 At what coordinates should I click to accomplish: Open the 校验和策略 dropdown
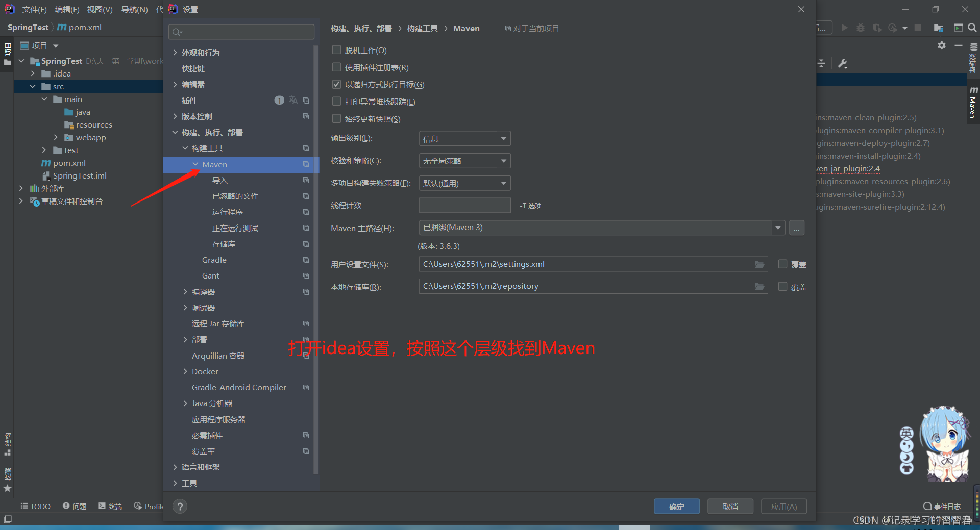464,161
